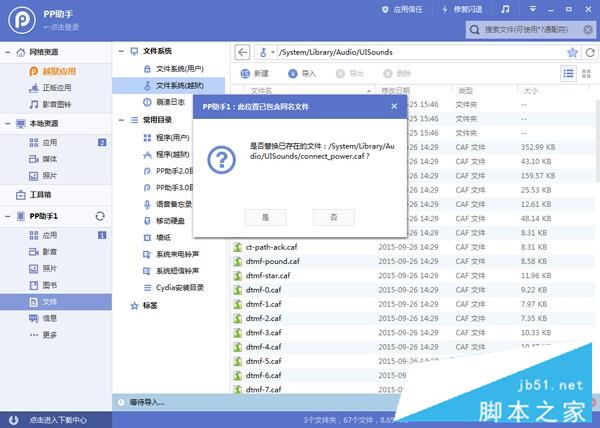Click the /System/Library/Audio/UISounds path field

pyautogui.click(x=421, y=52)
